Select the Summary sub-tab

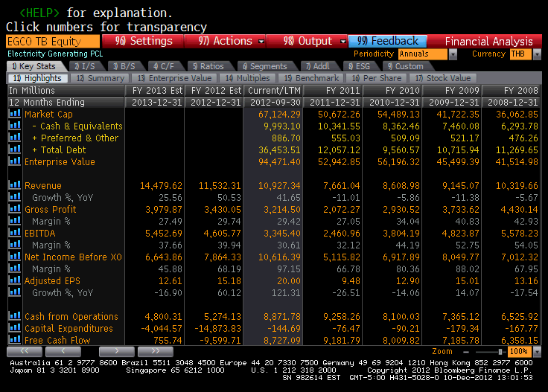click(101, 78)
